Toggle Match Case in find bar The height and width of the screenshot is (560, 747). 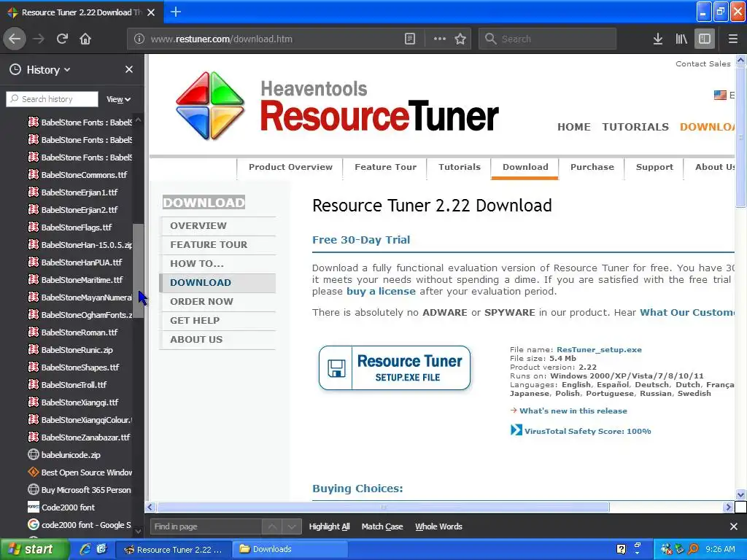pos(382,526)
